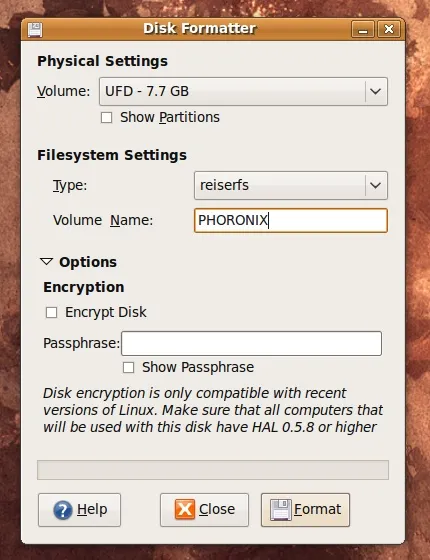
Task: Click into the Passphrase text field
Action: click(x=251, y=344)
